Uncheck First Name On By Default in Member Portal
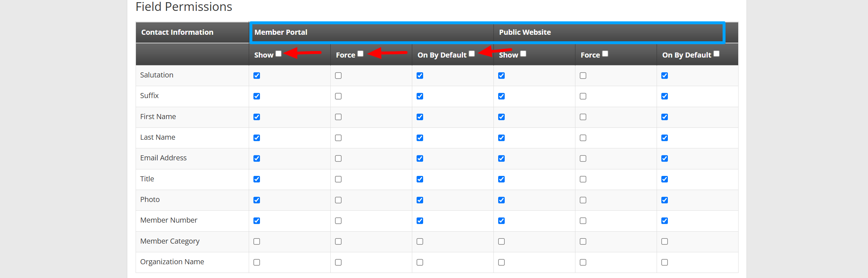868x278 pixels. tap(420, 117)
